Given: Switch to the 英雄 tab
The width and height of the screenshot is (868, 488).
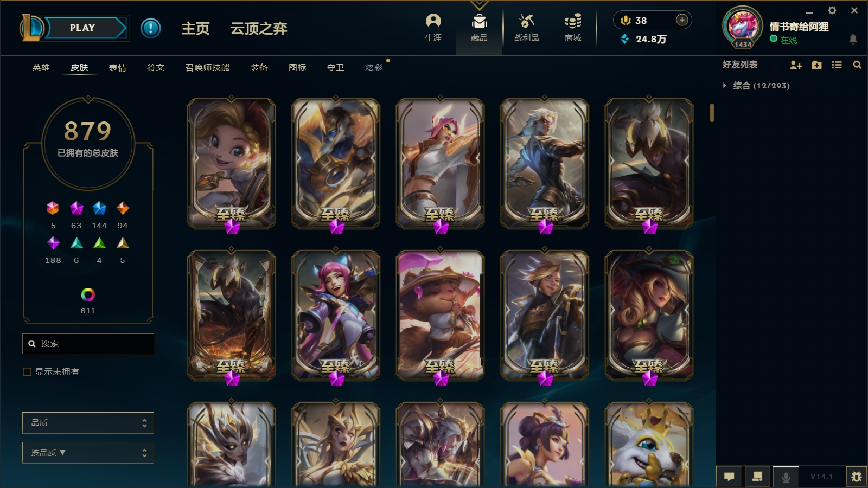Looking at the screenshot, I should pos(41,68).
